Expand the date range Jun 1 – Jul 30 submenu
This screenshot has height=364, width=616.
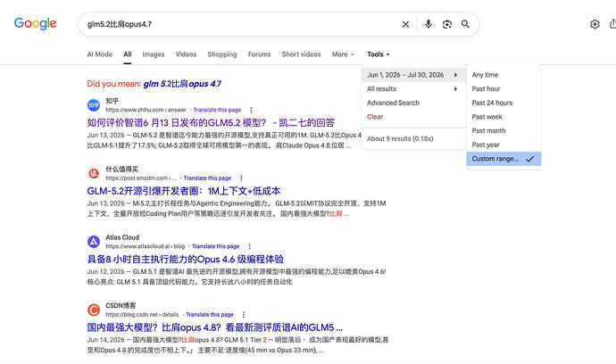tap(413, 75)
